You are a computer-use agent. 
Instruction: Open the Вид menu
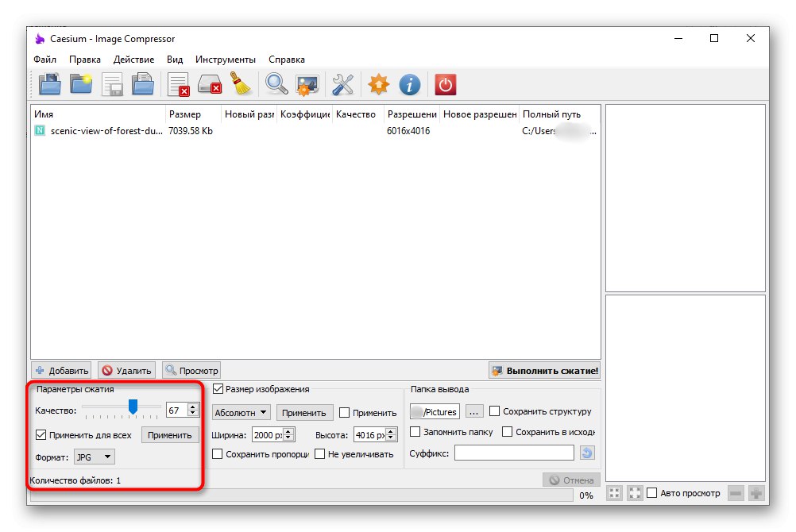pyautogui.click(x=175, y=60)
